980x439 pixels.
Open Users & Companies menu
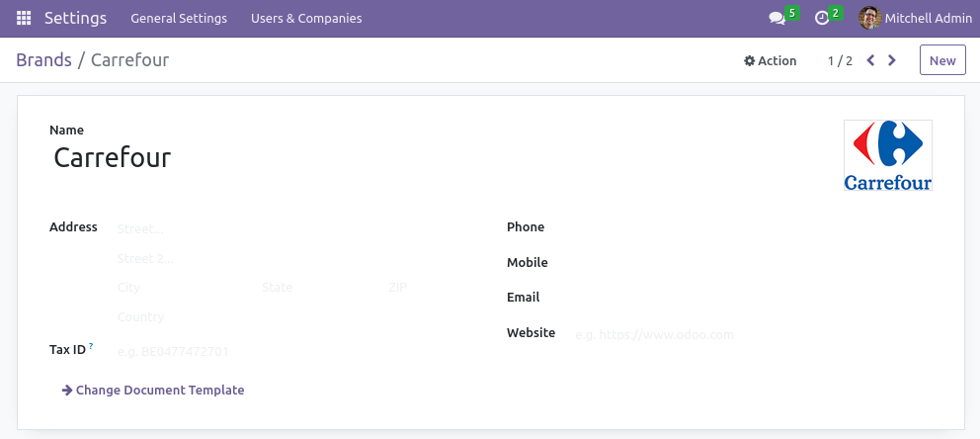306,18
